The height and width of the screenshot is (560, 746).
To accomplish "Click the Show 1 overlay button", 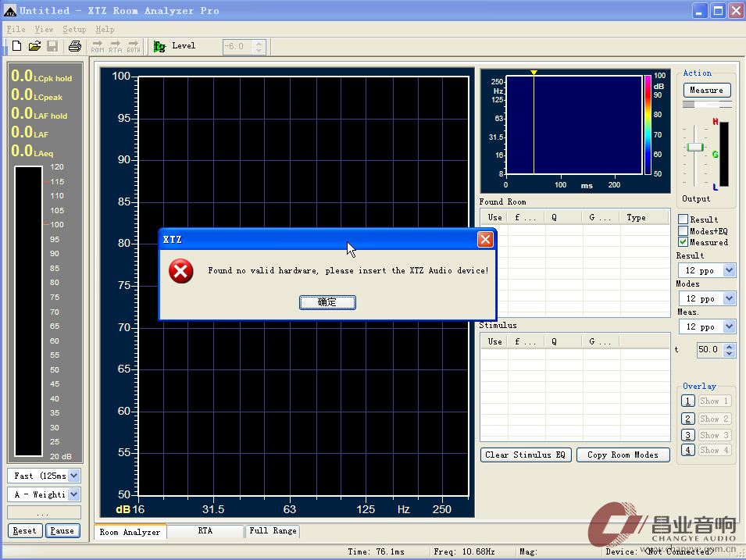I will (x=714, y=401).
